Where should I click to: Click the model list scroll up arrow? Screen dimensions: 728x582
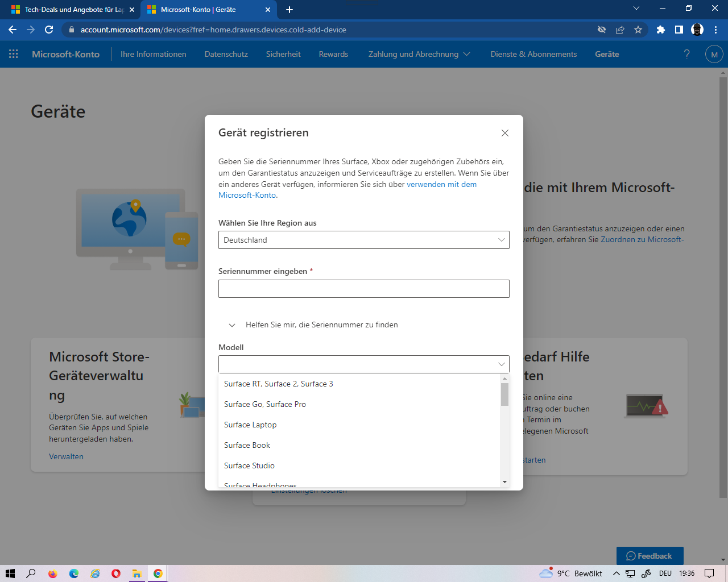click(504, 379)
